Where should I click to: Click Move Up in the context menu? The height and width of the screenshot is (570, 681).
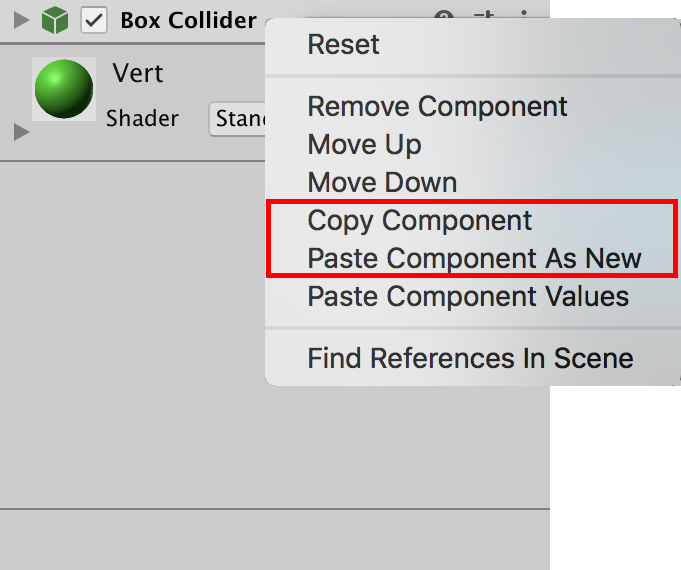tap(364, 144)
